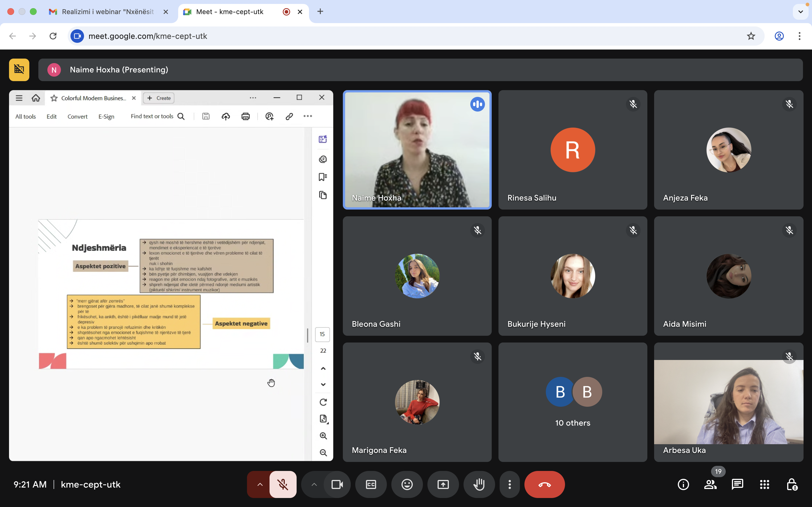812x507 pixels.
Task: Open the activities grid icon
Action: [764, 484]
